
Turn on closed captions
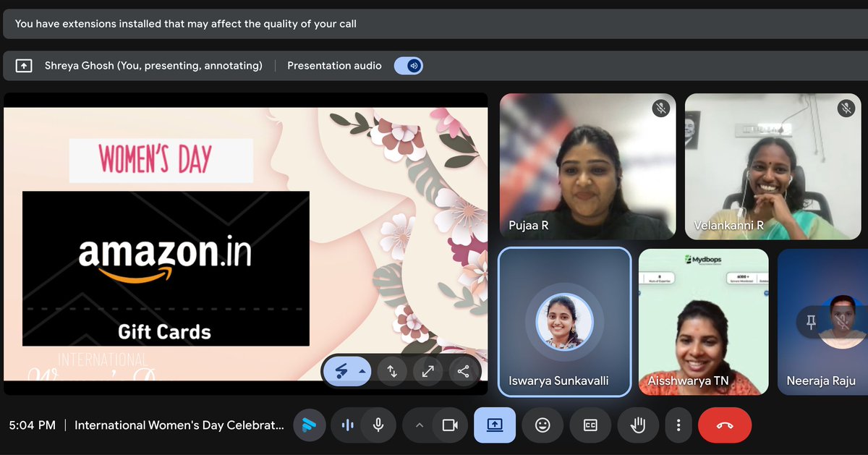590,425
